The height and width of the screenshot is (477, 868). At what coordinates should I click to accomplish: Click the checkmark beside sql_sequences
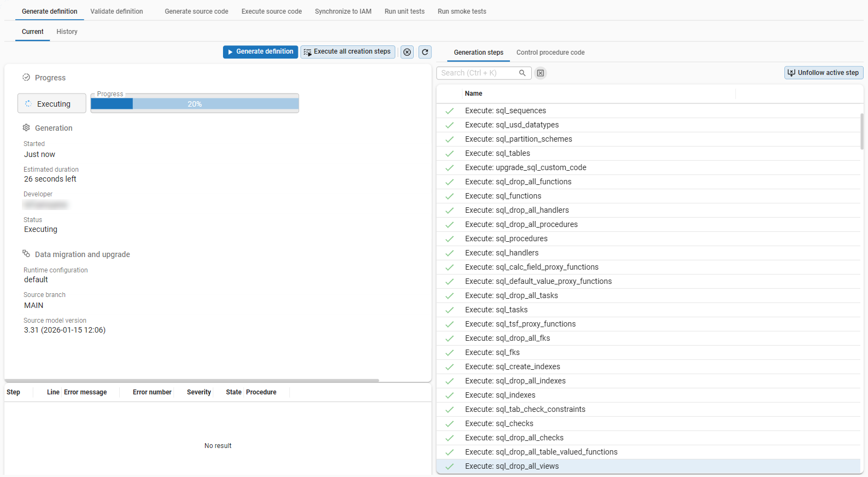point(450,111)
